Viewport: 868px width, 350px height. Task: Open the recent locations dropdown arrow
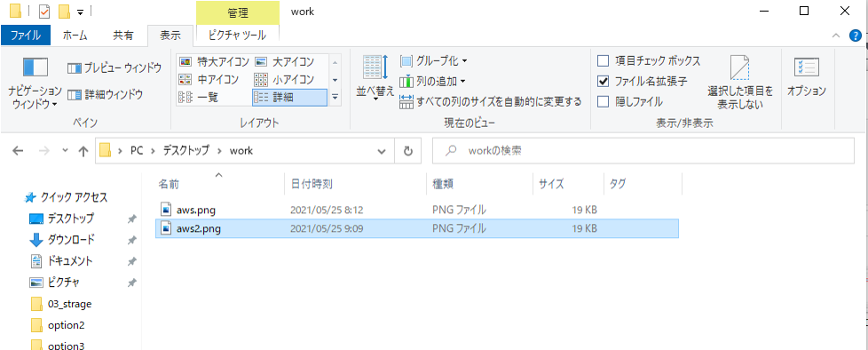coord(65,151)
